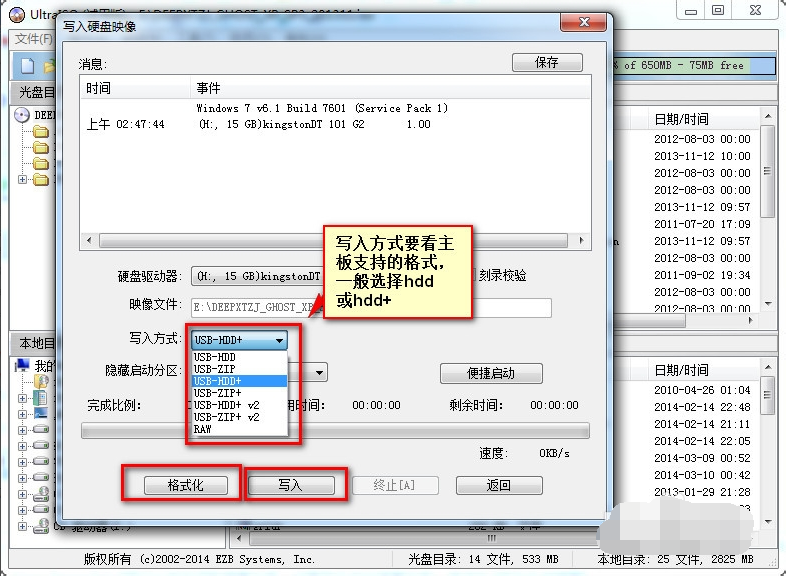
Task: Open the 硬盘驱动器 drive dropdown
Action: point(256,275)
